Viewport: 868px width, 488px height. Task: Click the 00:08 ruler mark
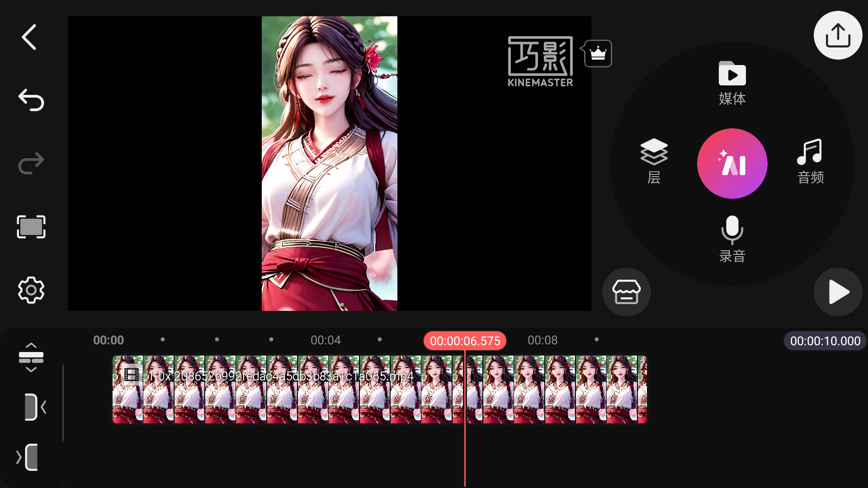point(542,340)
